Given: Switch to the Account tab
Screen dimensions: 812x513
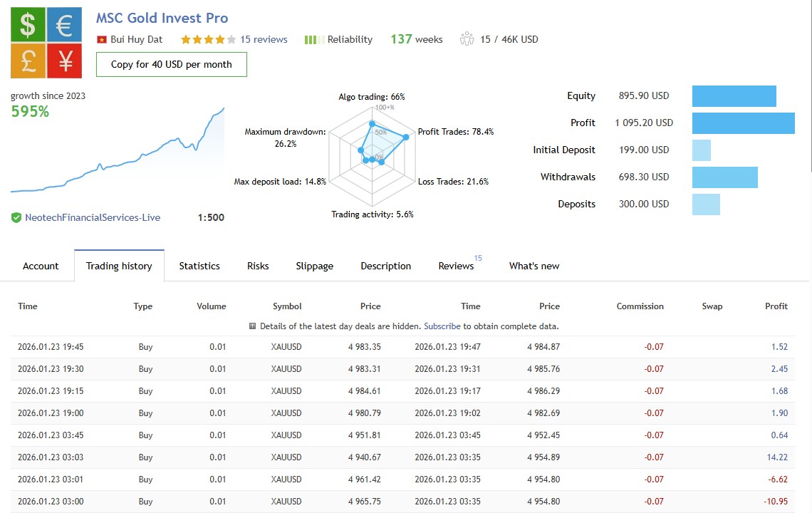Looking at the screenshot, I should tap(41, 266).
